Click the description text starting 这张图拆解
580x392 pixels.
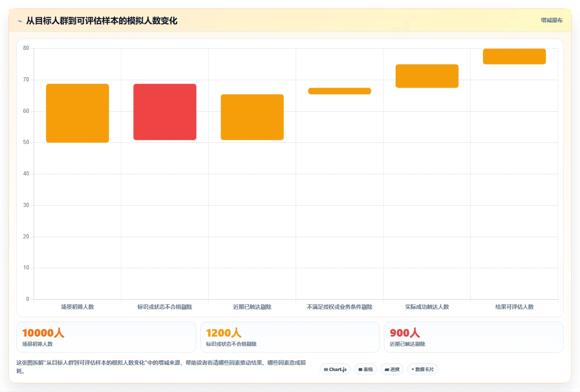coord(161,367)
